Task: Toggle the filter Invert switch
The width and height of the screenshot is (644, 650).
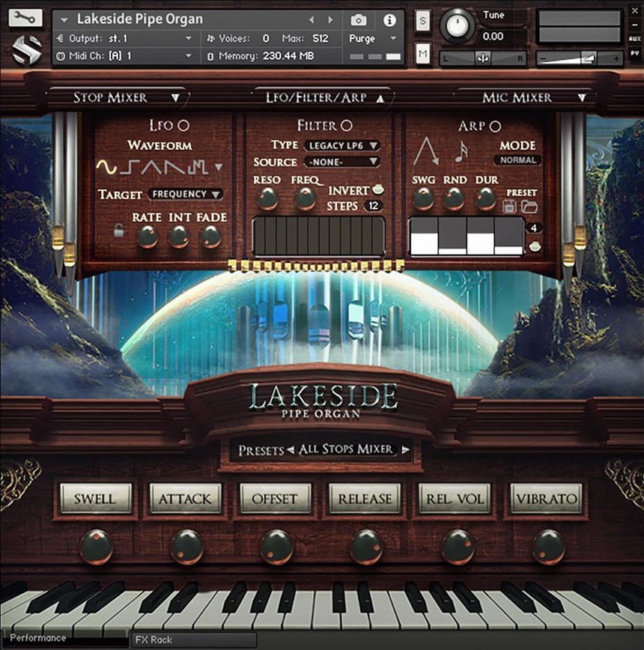Action: [378, 189]
